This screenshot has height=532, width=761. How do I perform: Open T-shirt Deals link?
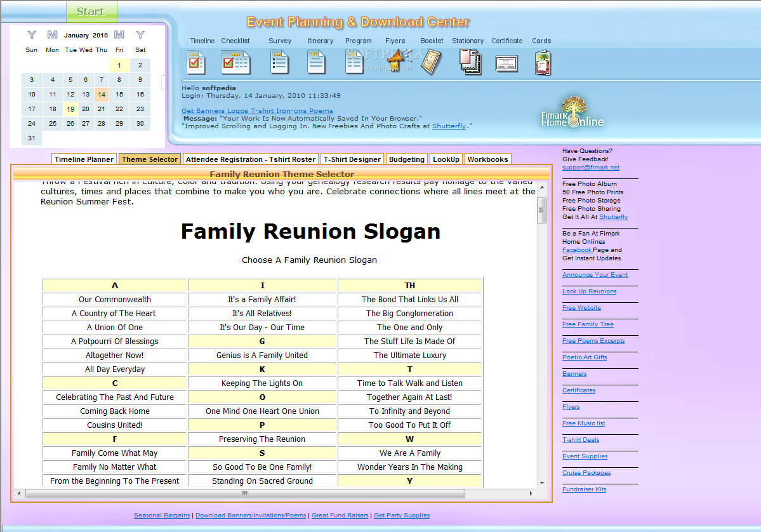tap(581, 440)
